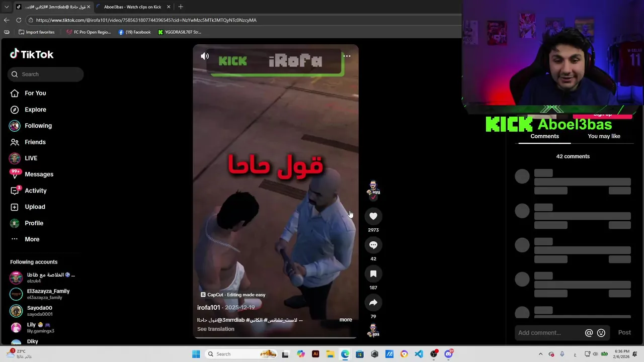Open the Activity notifications
The width and height of the screenshot is (644, 362).
tap(36, 191)
